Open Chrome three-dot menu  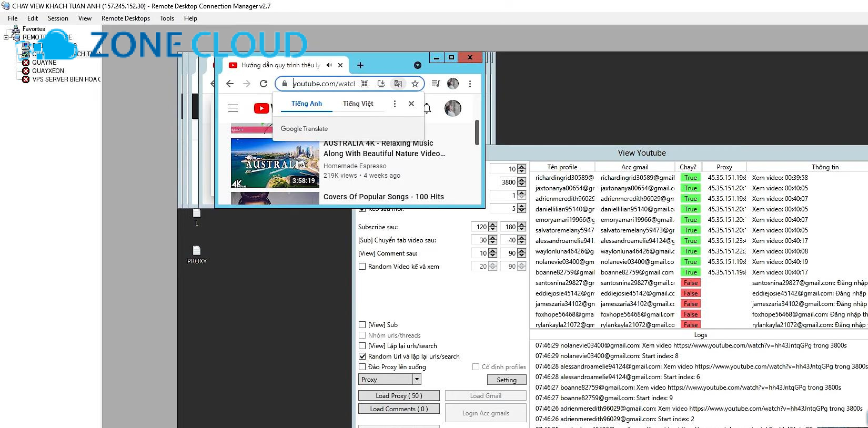470,84
